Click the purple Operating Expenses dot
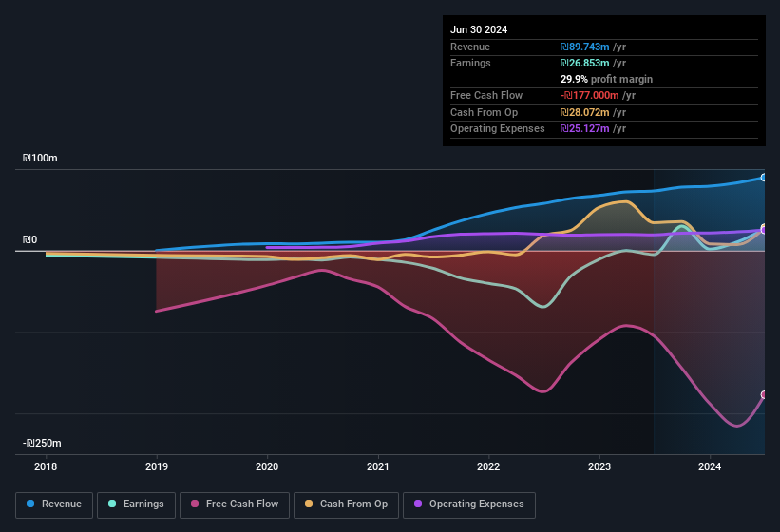 [x=419, y=504]
